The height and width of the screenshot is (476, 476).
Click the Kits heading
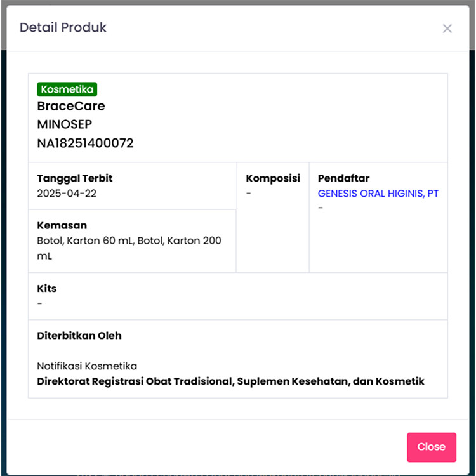point(46,288)
